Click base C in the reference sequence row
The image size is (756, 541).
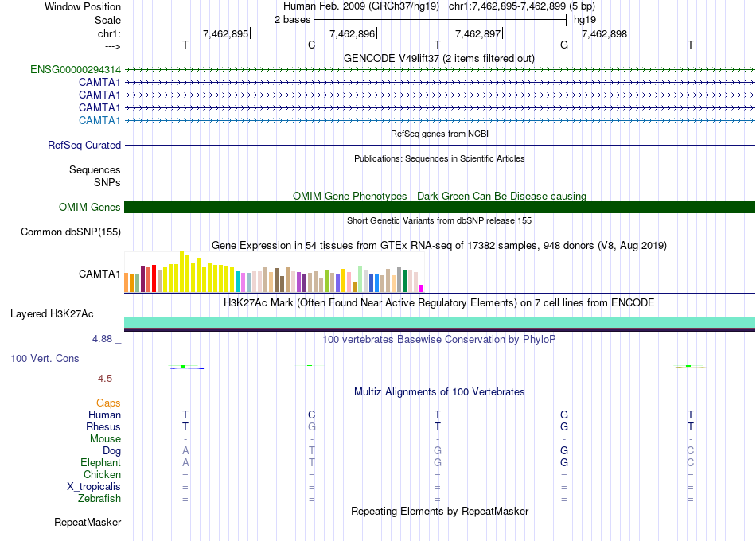point(311,45)
